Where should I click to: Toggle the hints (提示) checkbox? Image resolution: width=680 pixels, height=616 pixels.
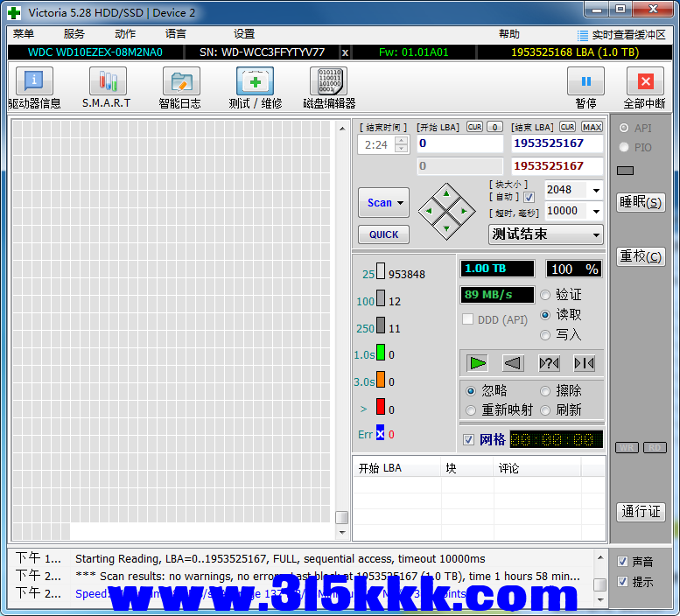click(x=623, y=581)
